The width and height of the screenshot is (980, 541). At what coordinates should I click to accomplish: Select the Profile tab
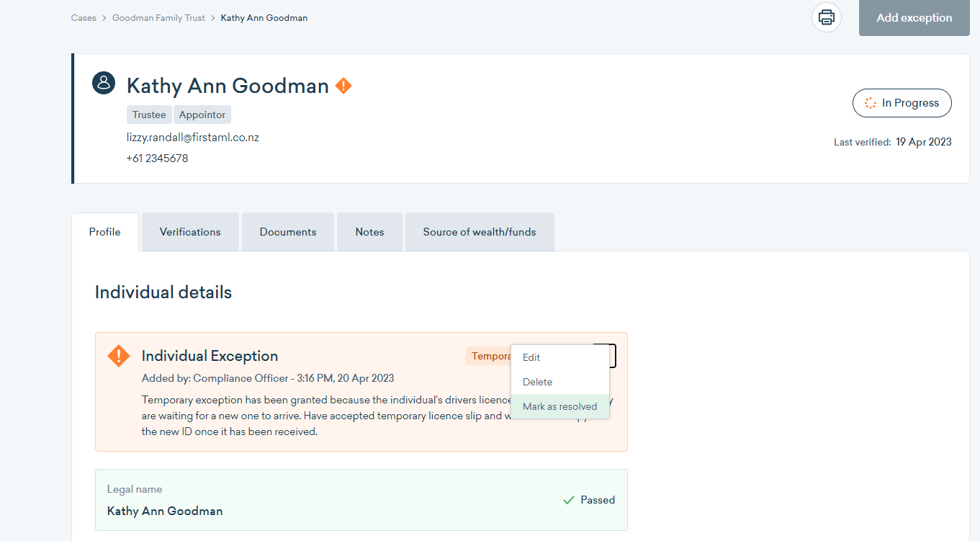[104, 232]
